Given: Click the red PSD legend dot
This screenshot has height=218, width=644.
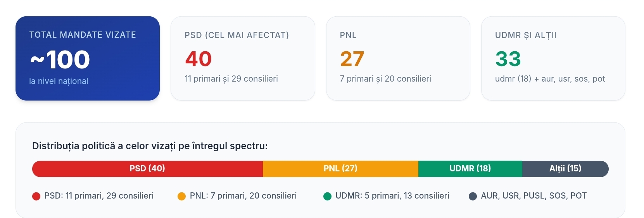Looking at the screenshot, I should [36, 196].
